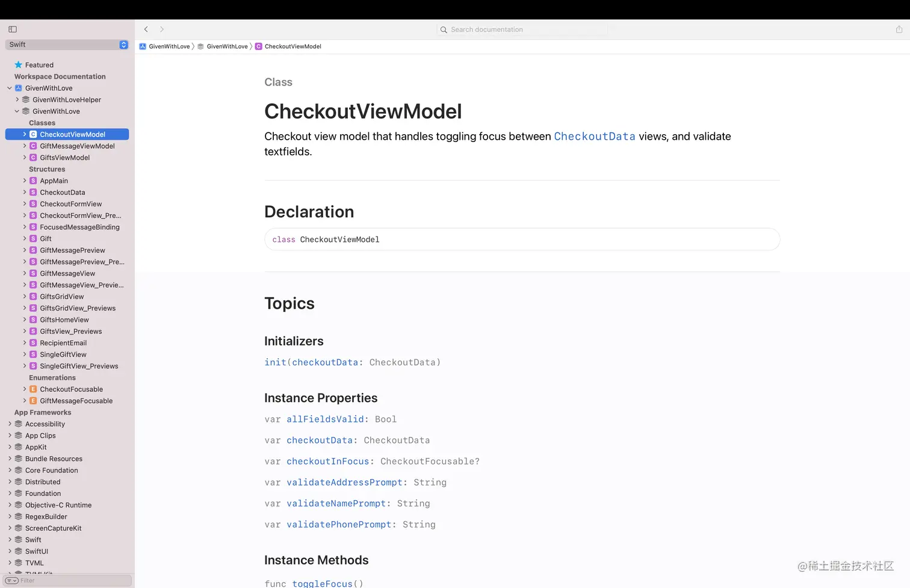Open the CheckoutData link in the description
The height and width of the screenshot is (588, 910).
pyautogui.click(x=595, y=137)
